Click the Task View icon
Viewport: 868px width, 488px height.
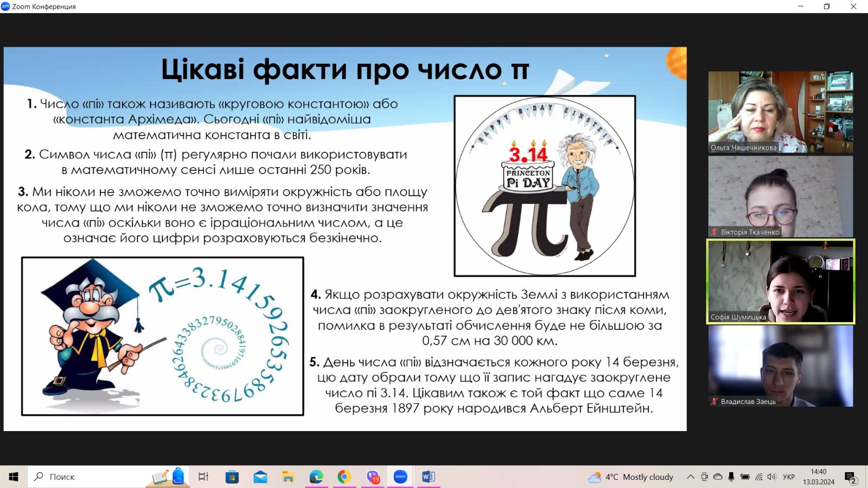coord(203,477)
